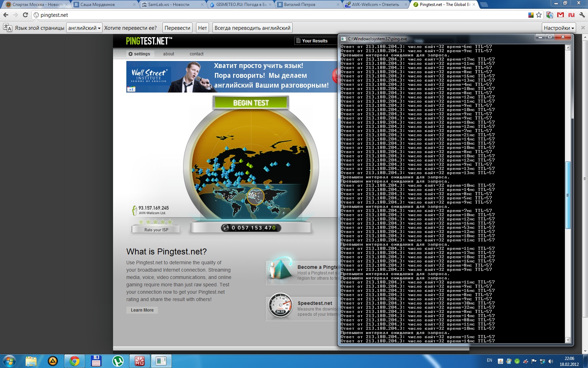Open the volume speaker tray icon
The image size is (588, 368).
click(551, 361)
